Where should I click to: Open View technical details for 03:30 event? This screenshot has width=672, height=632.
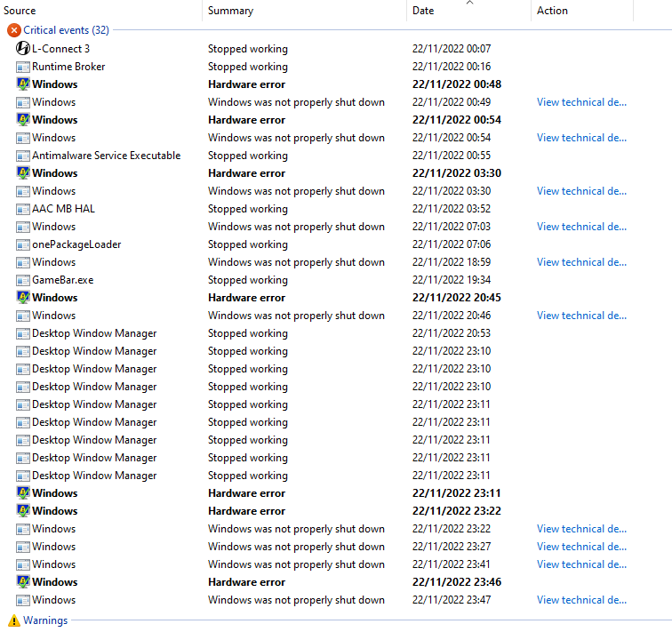pos(581,191)
